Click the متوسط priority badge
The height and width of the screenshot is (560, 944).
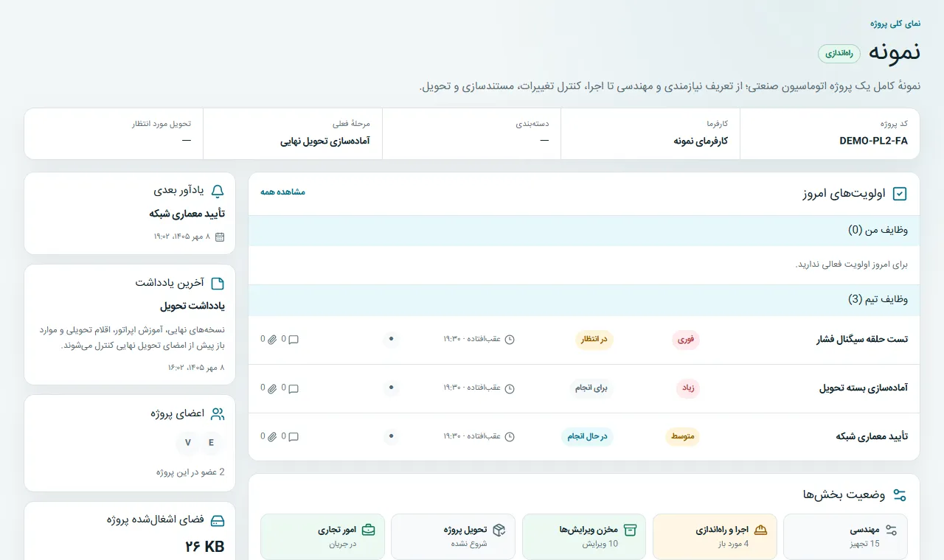pos(683,436)
